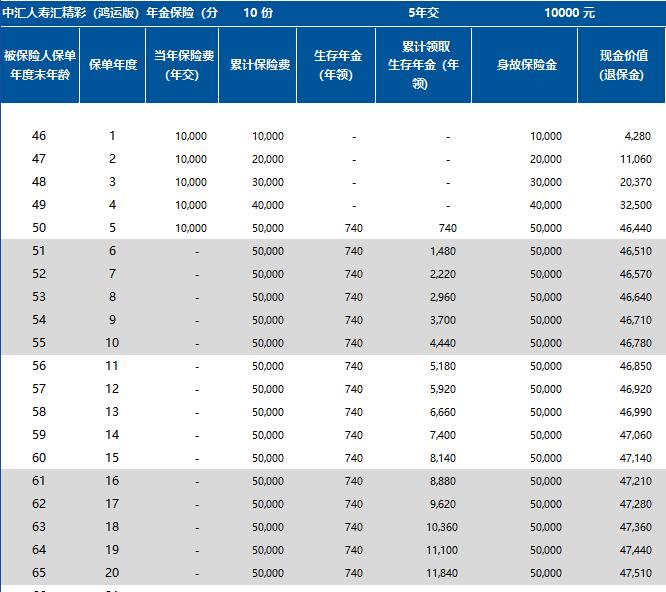Click the 当年保险费(年交) column header
Screen dimensions: 666x592
[182, 65]
